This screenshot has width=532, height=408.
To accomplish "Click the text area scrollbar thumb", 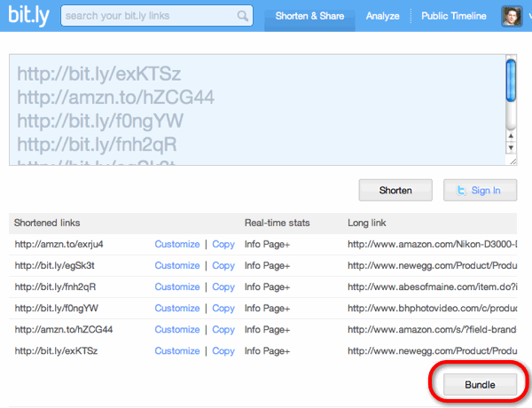I will (511, 81).
